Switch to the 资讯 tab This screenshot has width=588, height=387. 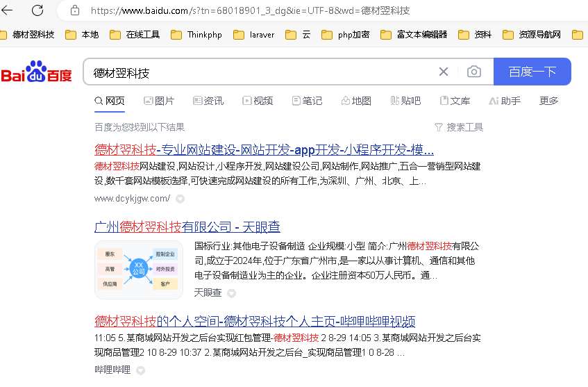[208, 101]
